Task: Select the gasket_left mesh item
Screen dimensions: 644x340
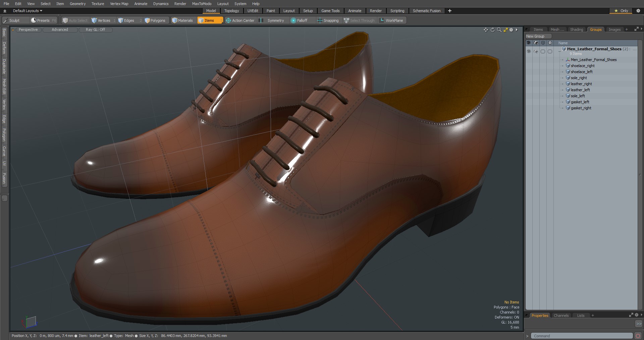Action: click(580, 102)
